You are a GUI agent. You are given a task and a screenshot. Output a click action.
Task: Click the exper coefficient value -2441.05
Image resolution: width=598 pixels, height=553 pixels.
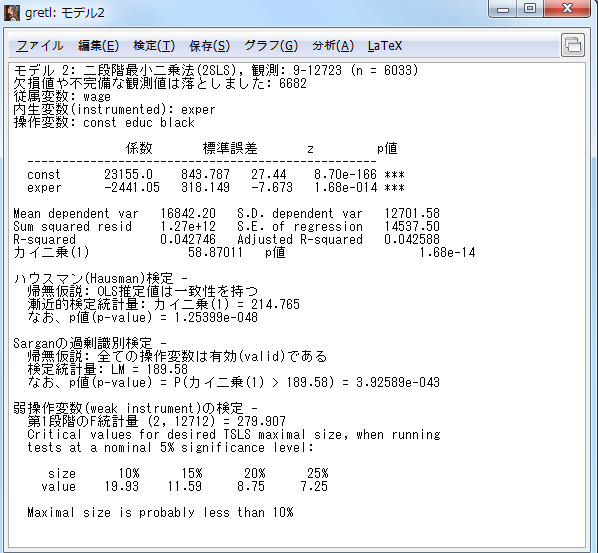click(132, 188)
